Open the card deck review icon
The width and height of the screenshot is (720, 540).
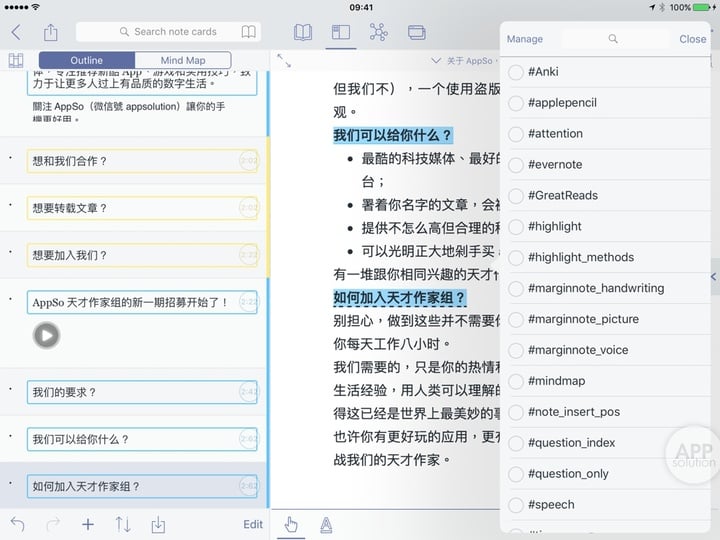tap(416, 32)
